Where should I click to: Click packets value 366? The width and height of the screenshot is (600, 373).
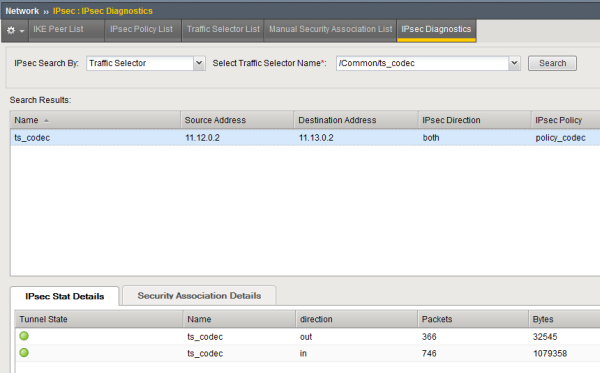tap(429, 337)
